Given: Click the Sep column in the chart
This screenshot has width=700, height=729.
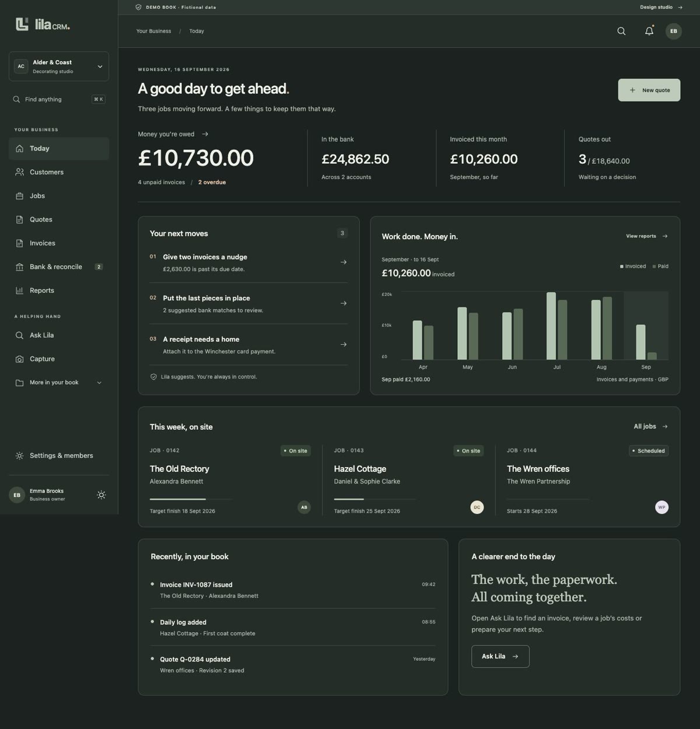Looking at the screenshot, I should 646,325.
